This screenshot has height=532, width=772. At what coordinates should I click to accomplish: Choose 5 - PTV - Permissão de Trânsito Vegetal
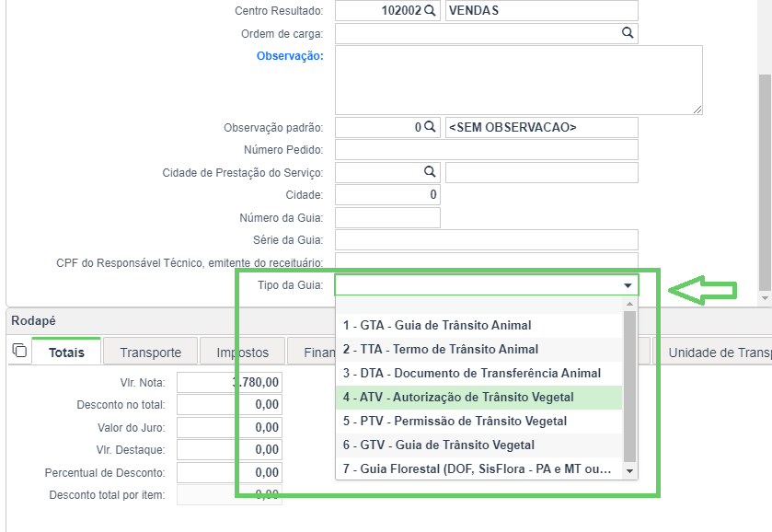tap(479, 422)
